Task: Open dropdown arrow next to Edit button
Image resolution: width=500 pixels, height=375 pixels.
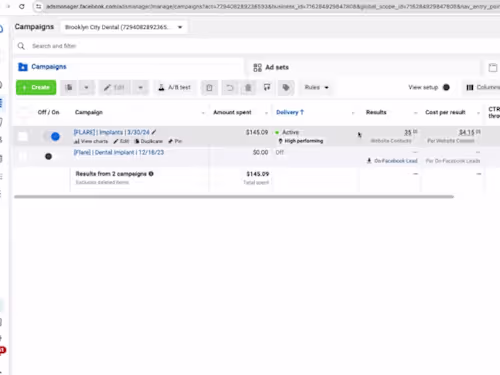Action: (x=140, y=87)
